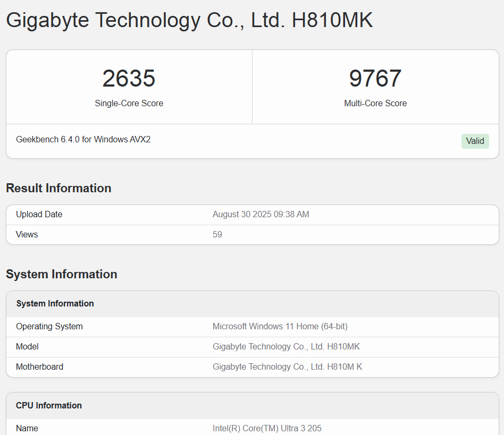Click the Result Information heading
This screenshot has height=435, width=504.
click(59, 189)
